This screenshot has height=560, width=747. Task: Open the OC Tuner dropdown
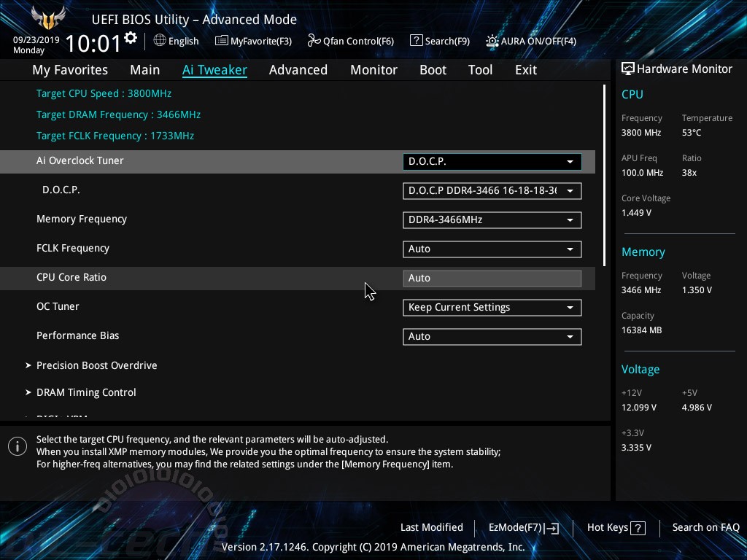pos(492,308)
